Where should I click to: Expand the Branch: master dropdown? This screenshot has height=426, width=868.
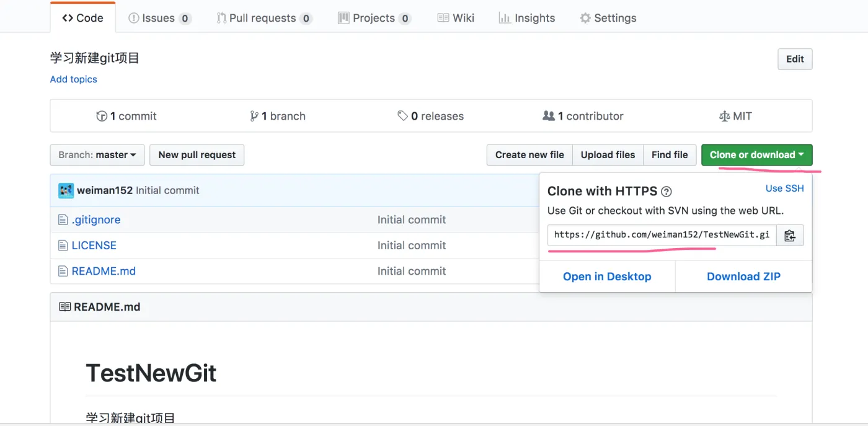[x=97, y=155]
